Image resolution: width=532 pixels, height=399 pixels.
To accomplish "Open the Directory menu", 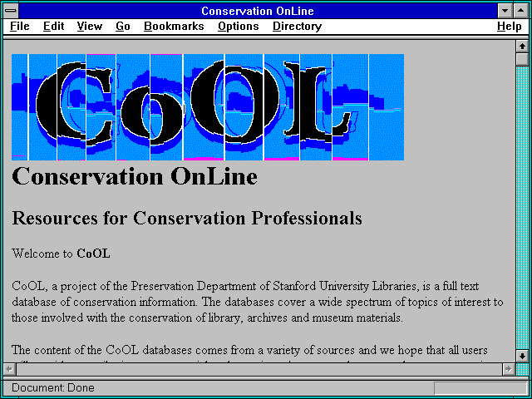I will coord(298,27).
